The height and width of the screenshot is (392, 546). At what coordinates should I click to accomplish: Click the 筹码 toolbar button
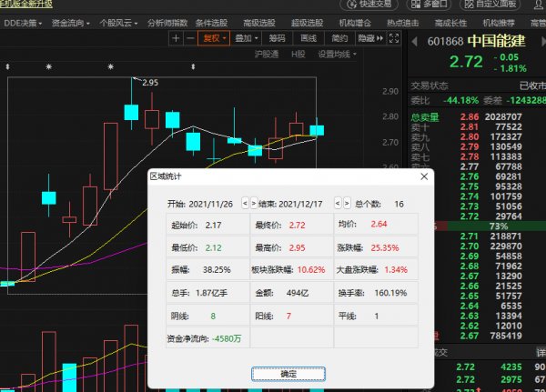click(277, 38)
